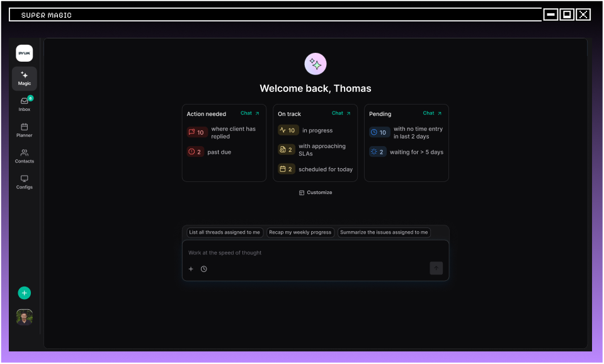Click 'with approaching SLAs' text
The height and width of the screenshot is (364, 604).
point(322,150)
